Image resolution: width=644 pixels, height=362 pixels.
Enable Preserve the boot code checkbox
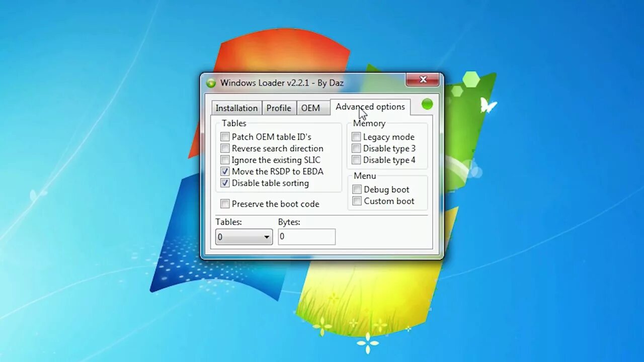pyautogui.click(x=225, y=204)
